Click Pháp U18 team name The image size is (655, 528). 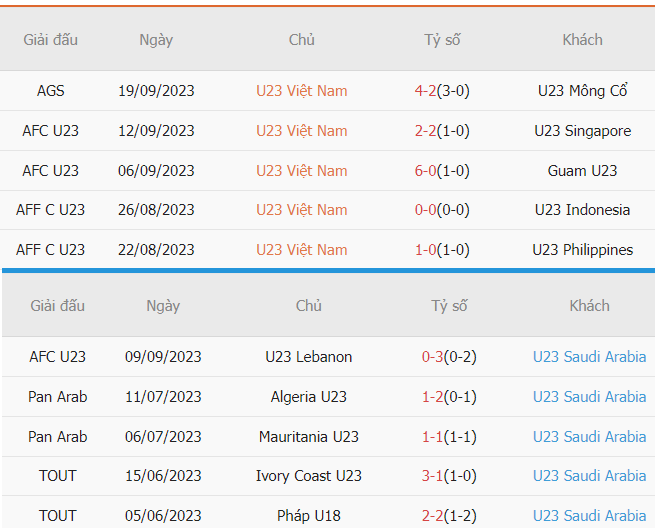[x=308, y=516]
